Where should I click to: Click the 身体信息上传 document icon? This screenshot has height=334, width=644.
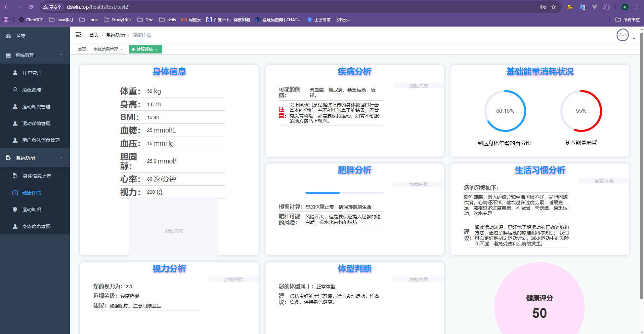(x=15, y=176)
